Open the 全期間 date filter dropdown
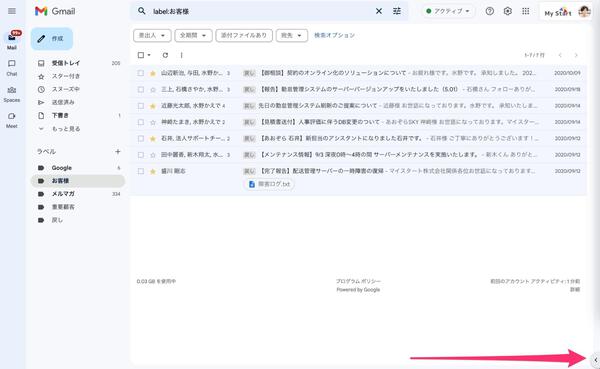Viewport: 600px width, 369px height. click(193, 35)
